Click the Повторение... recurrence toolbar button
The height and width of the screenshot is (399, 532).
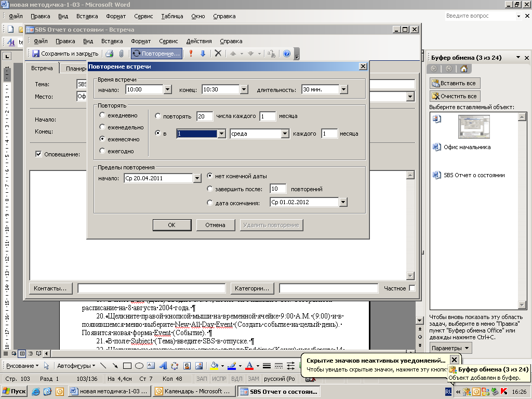click(x=156, y=54)
